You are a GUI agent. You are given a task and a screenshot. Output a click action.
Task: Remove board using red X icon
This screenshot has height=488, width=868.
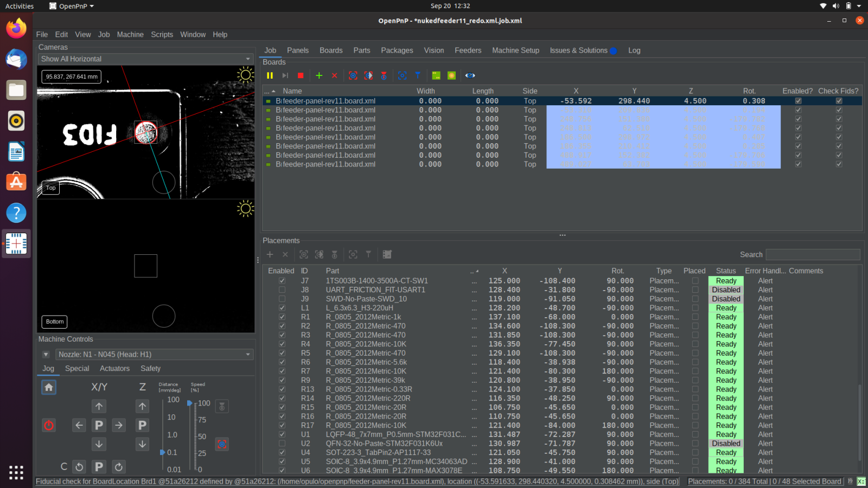[335, 75]
